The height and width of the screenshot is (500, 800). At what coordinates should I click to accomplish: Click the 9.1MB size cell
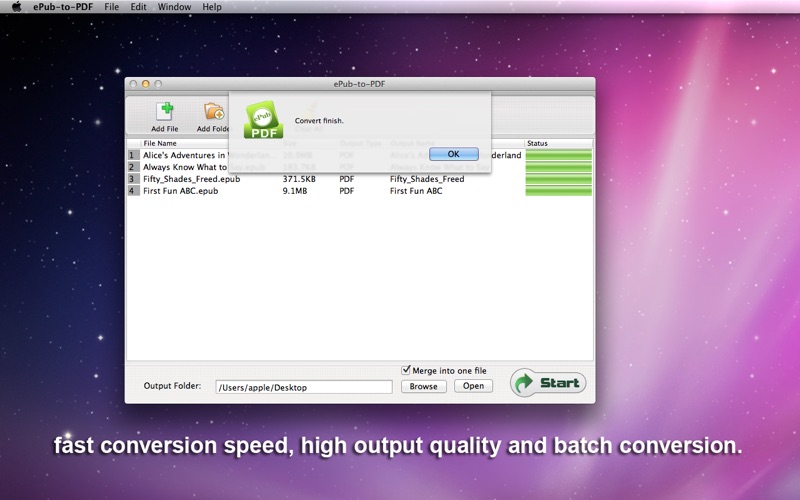click(x=295, y=191)
